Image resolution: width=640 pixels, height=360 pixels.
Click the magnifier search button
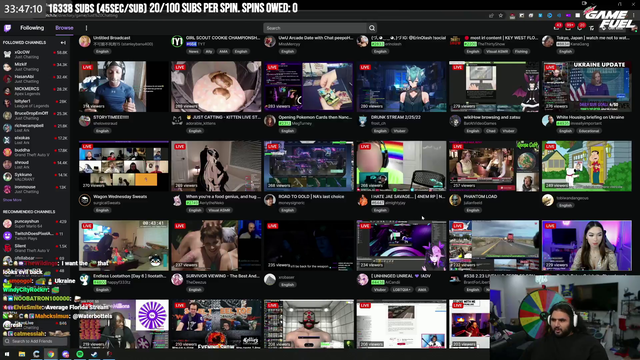click(372, 28)
